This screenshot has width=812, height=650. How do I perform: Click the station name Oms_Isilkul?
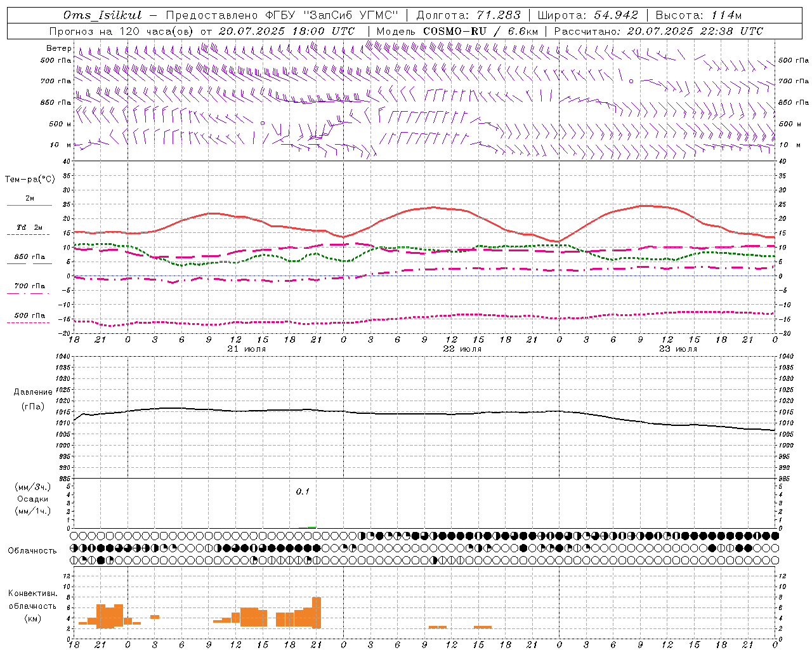(x=103, y=15)
